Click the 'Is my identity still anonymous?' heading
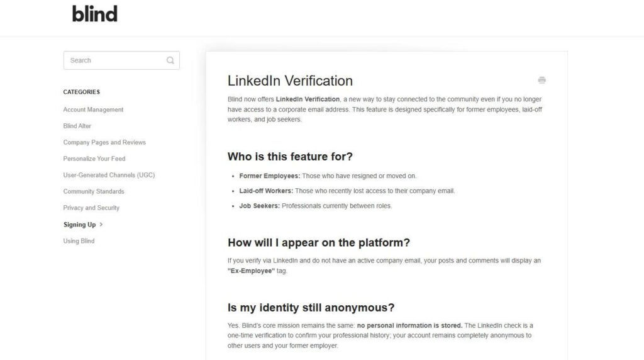The image size is (644, 360). [311, 308]
